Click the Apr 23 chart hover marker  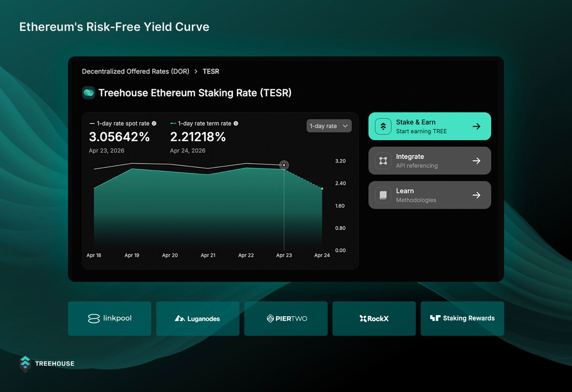(284, 165)
